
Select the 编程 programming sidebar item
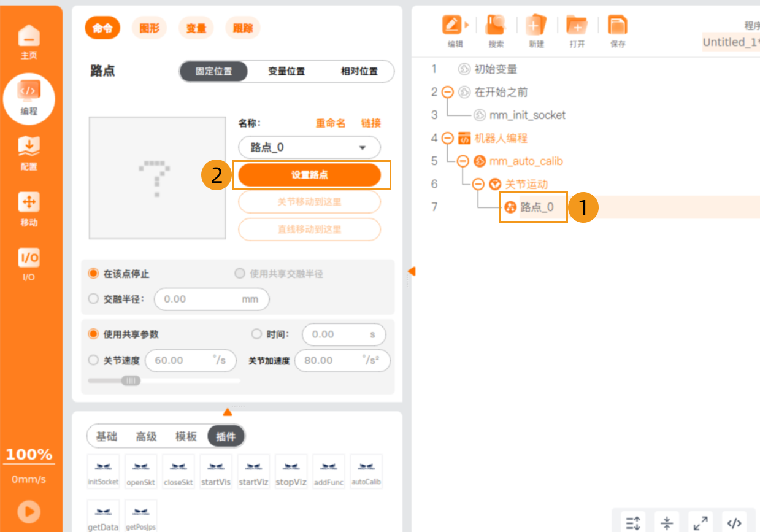(x=29, y=98)
